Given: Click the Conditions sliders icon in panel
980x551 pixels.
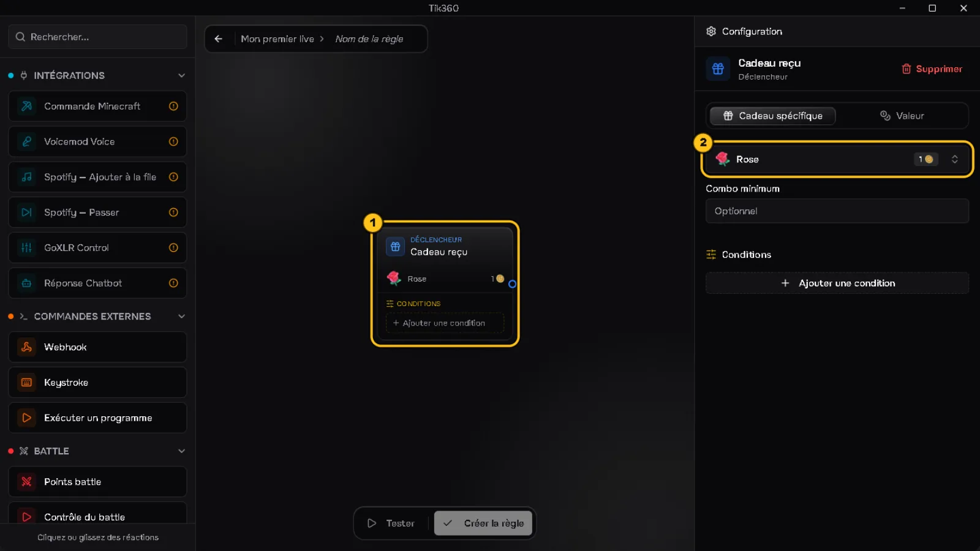Looking at the screenshot, I should tap(711, 255).
